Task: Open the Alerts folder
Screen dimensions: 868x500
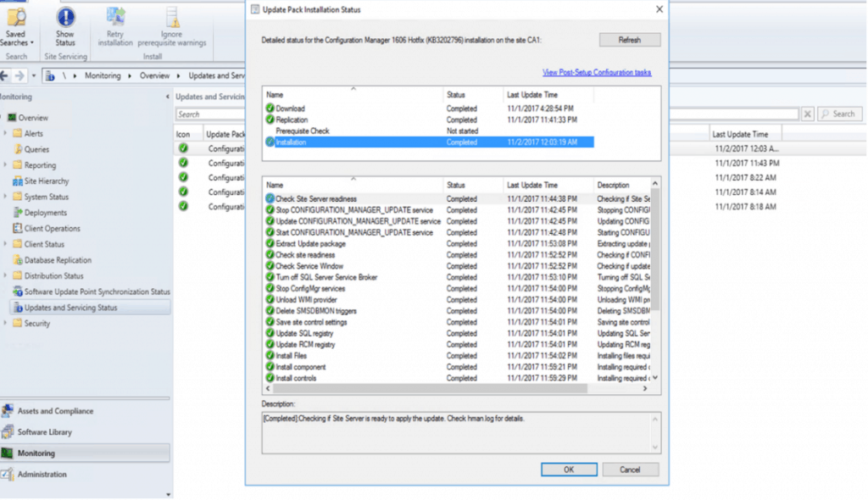Action: [28, 133]
